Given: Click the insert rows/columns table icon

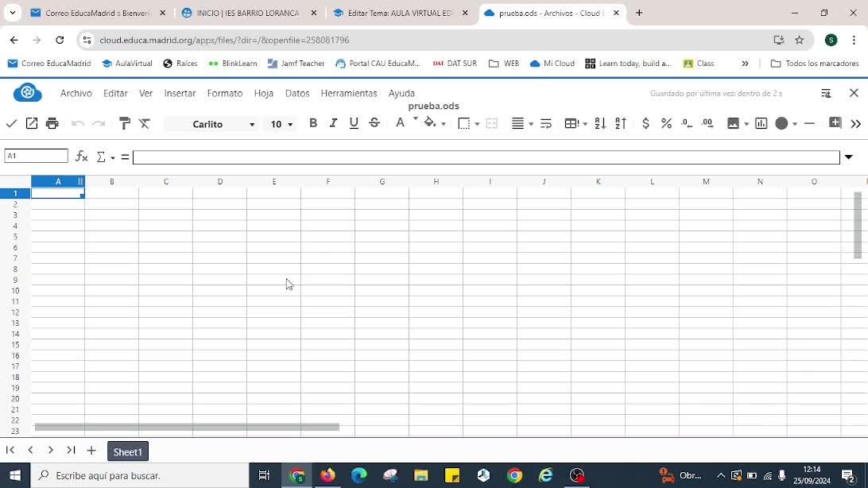Looking at the screenshot, I should pyautogui.click(x=572, y=123).
